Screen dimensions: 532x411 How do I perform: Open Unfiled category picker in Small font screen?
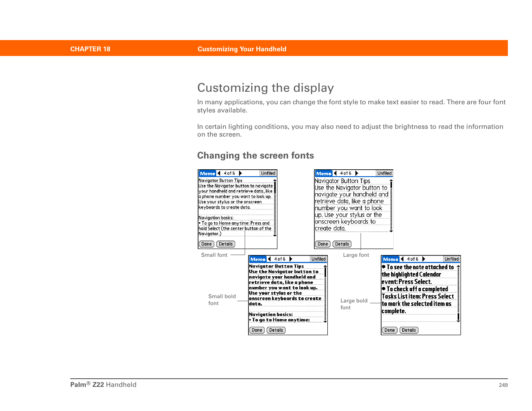coord(268,174)
